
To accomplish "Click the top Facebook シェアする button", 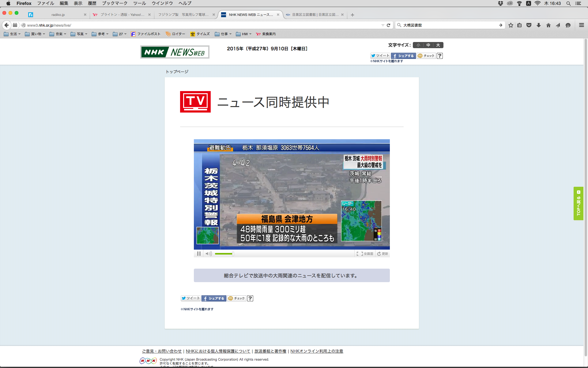I will click(403, 56).
